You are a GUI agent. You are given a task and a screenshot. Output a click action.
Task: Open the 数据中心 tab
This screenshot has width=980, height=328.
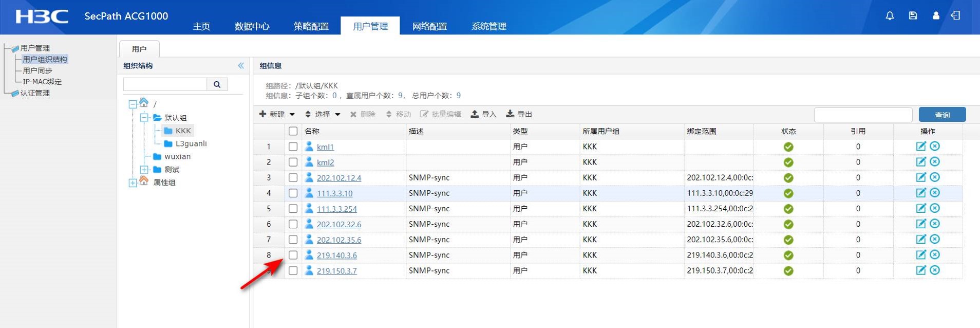pyautogui.click(x=252, y=26)
